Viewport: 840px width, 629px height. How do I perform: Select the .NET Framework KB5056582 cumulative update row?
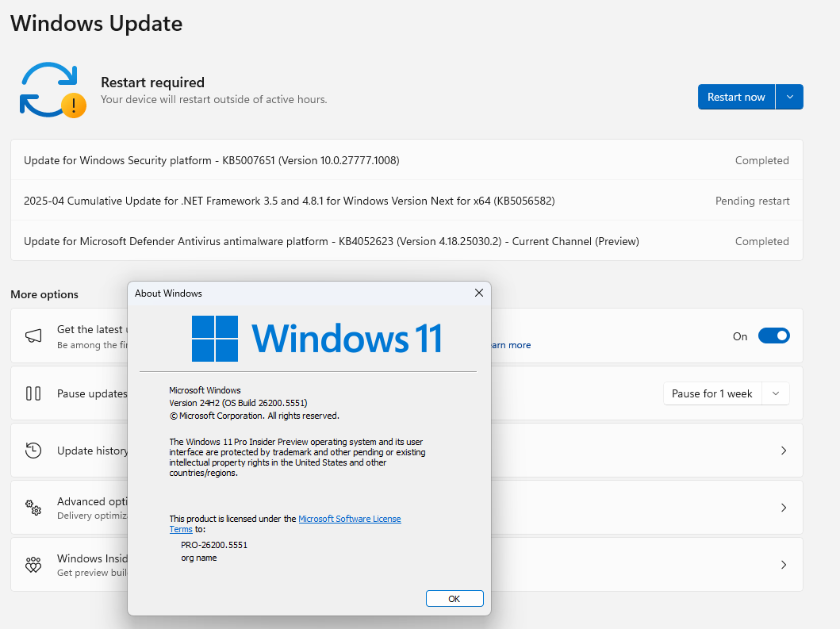click(x=407, y=201)
